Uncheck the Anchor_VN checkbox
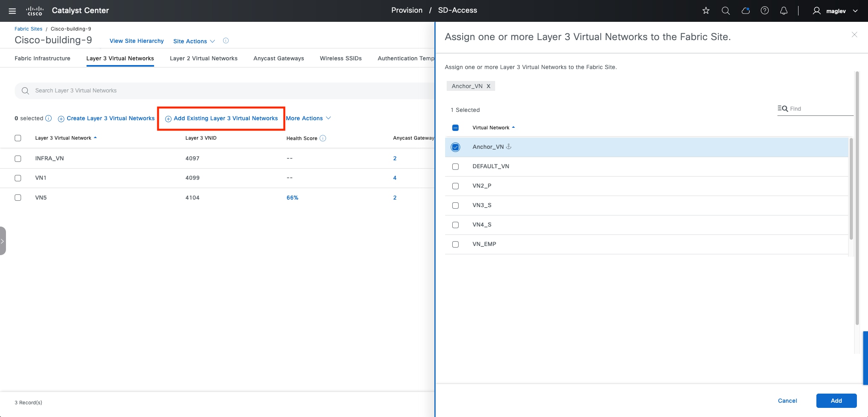Screen dimensions: 868x417 [x=455, y=147]
